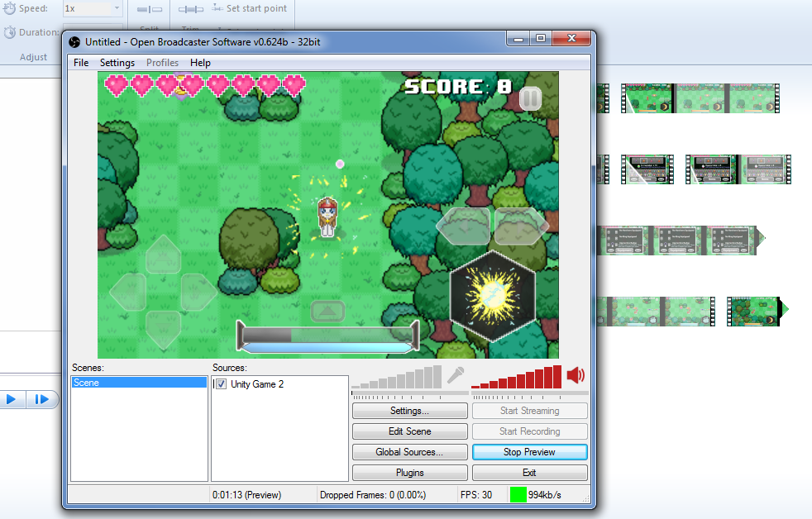Image resolution: width=812 pixels, height=519 pixels.
Task: Open the Settings menu
Action: coord(117,63)
